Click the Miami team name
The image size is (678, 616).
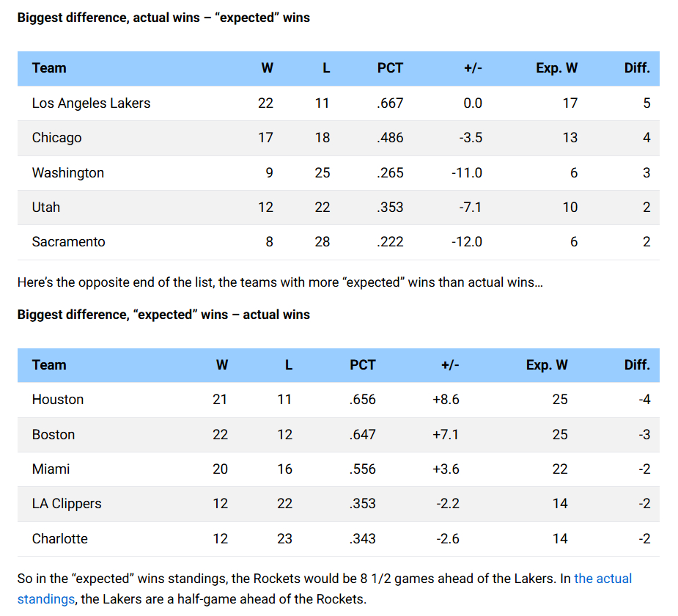[51, 469]
